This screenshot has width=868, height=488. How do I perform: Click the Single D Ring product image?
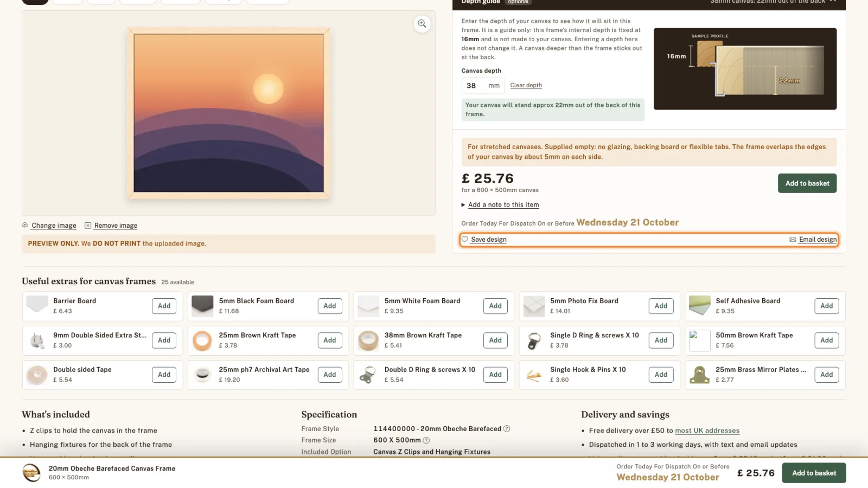point(534,340)
